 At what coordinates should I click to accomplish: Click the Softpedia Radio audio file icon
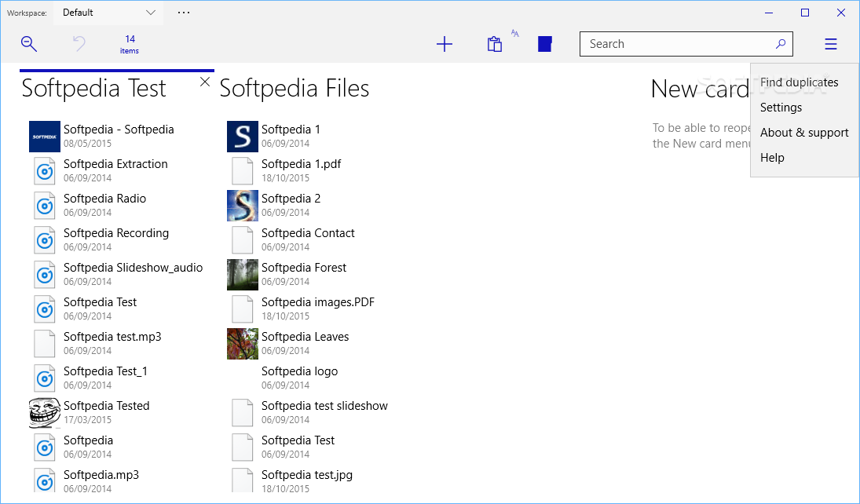coord(45,206)
